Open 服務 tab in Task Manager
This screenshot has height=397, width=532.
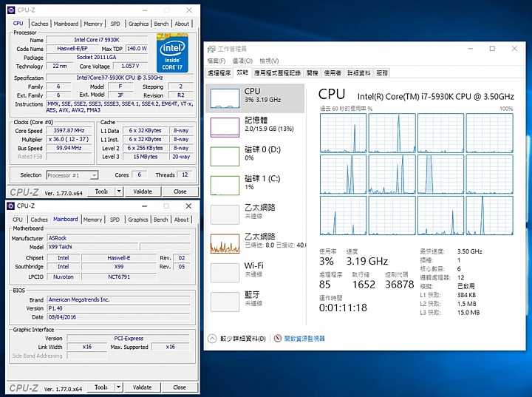[x=382, y=73]
